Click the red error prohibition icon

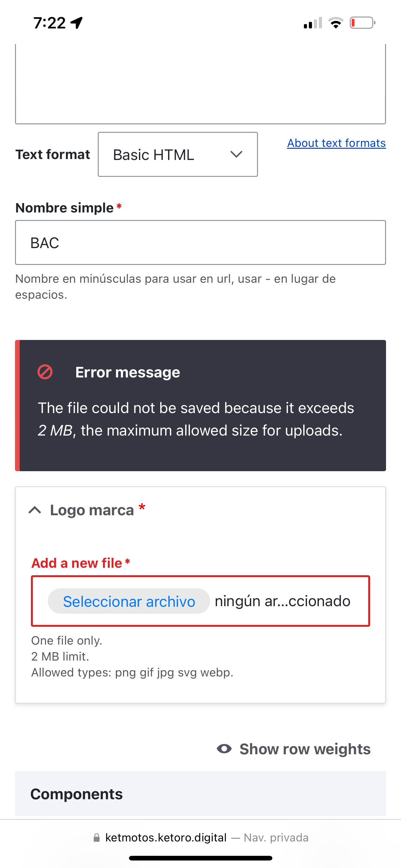tap(45, 372)
